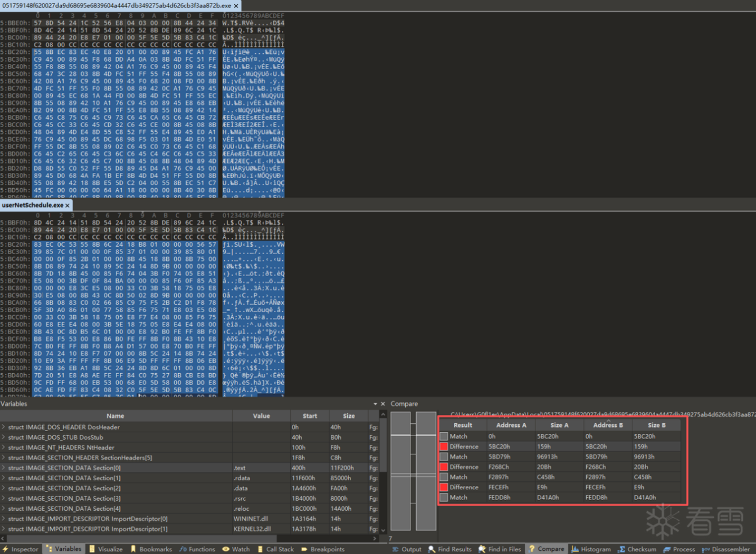Expand the ImportDescriptor[0] struct
This screenshot has width=756, height=554.
coord(4,519)
